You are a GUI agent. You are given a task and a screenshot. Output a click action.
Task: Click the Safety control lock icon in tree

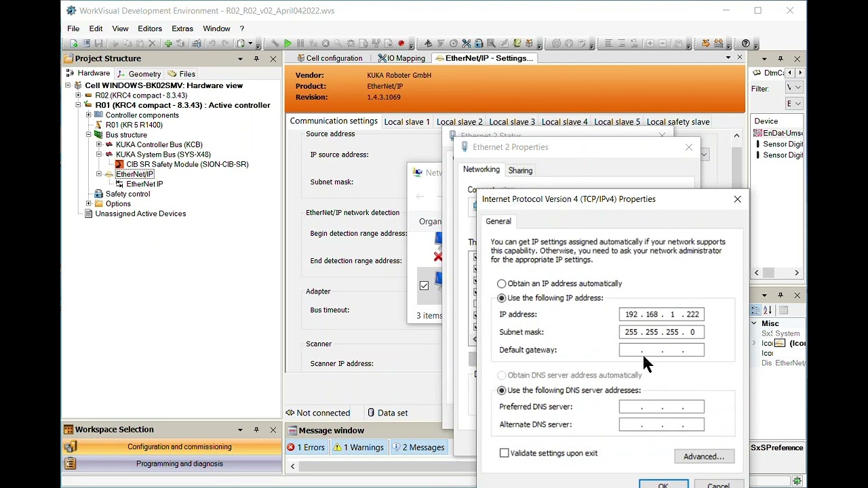tap(99, 194)
